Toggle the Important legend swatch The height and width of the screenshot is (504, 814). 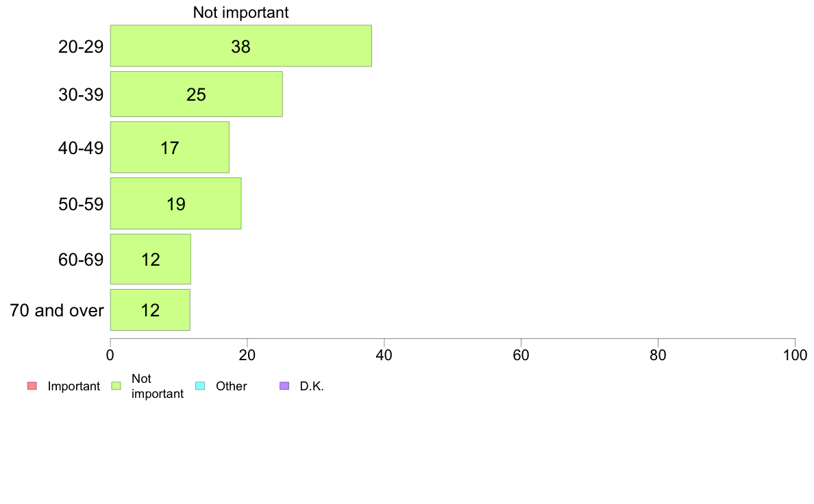[x=32, y=386]
